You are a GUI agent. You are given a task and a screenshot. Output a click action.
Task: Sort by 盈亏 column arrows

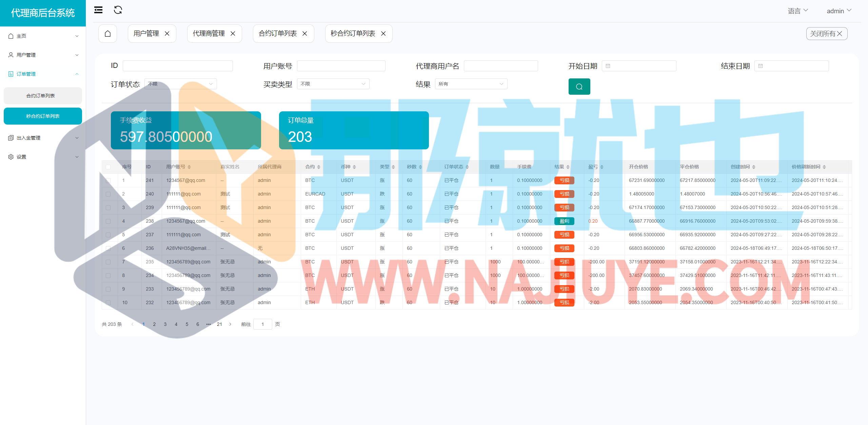click(x=602, y=167)
